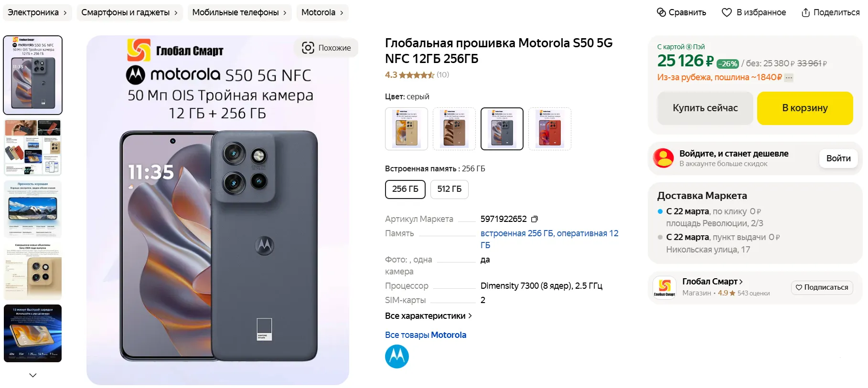The height and width of the screenshot is (388, 868).
Task: Open the fast charging thumbnail image
Action: coord(33,333)
